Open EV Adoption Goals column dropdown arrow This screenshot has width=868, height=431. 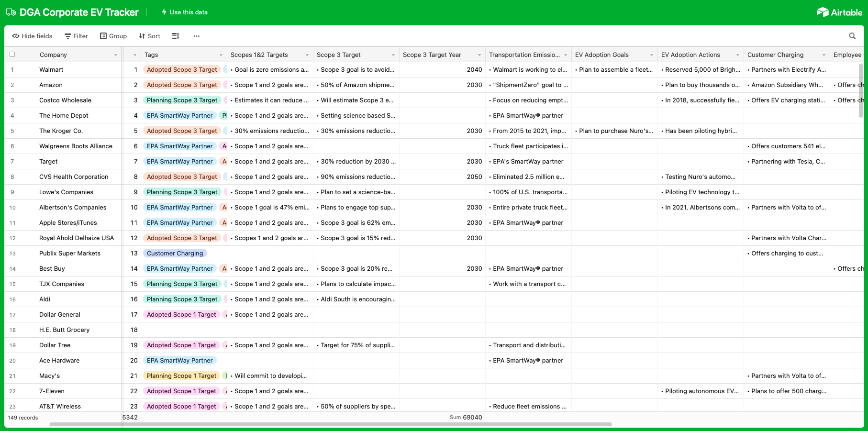click(652, 55)
